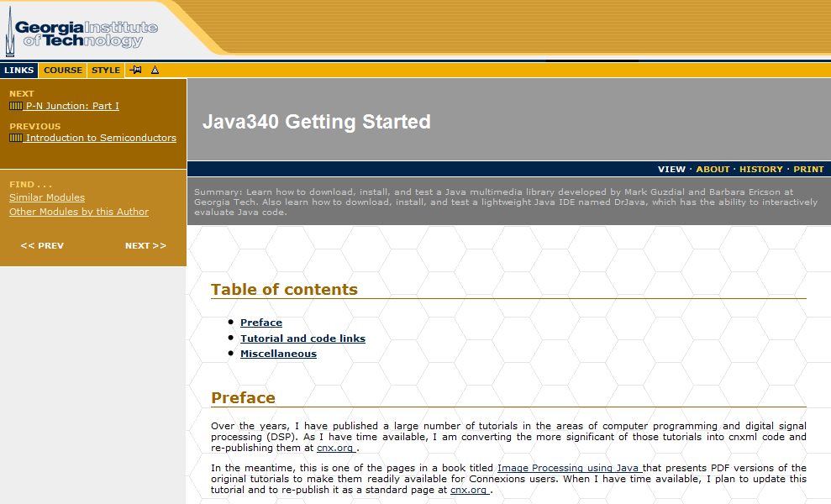Open the HISTORY tab
Image resolution: width=831 pixels, height=504 pixels.
pyautogui.click(x=761, y=169)
